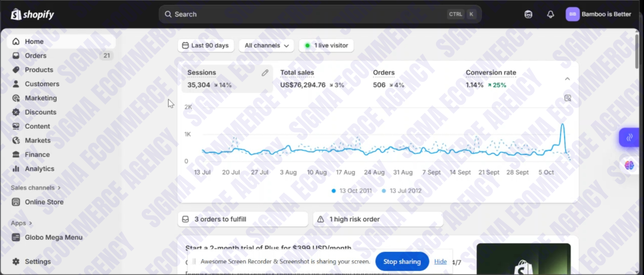644x275 pixels.
Task: Open the Bamboo is Better account menu
Action: [598, 14]
